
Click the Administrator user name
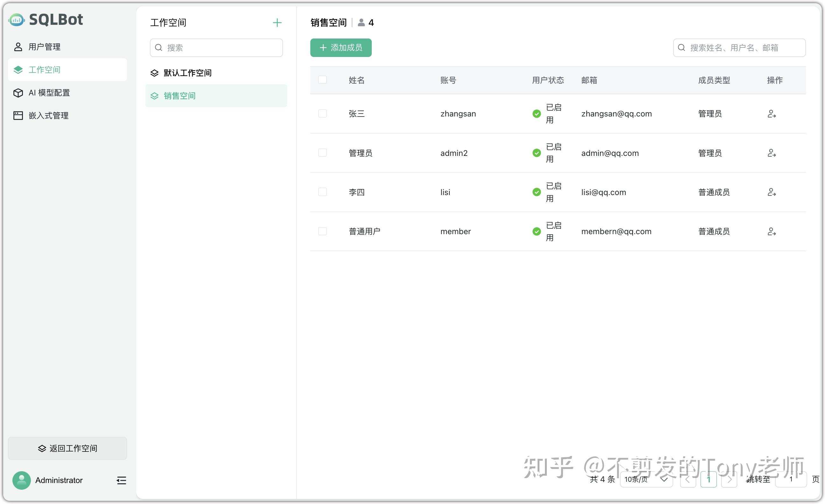pos(59,480)
